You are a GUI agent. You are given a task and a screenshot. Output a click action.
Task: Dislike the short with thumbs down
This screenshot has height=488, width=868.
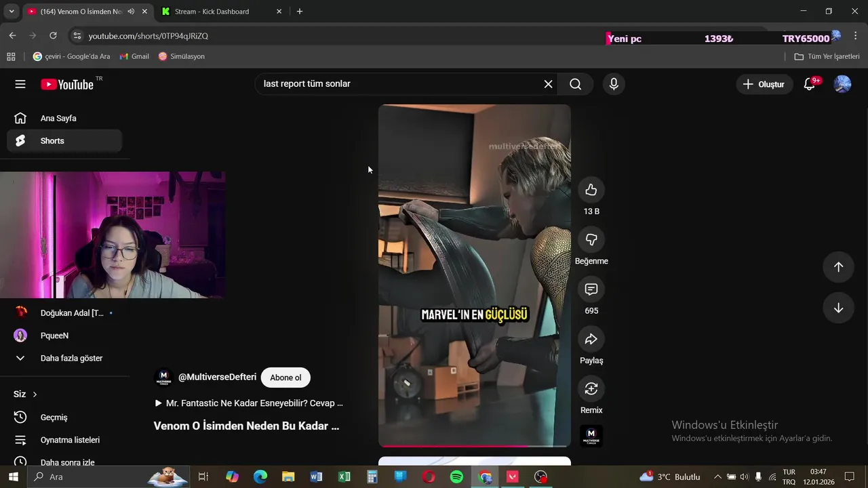tap(591, 239)
